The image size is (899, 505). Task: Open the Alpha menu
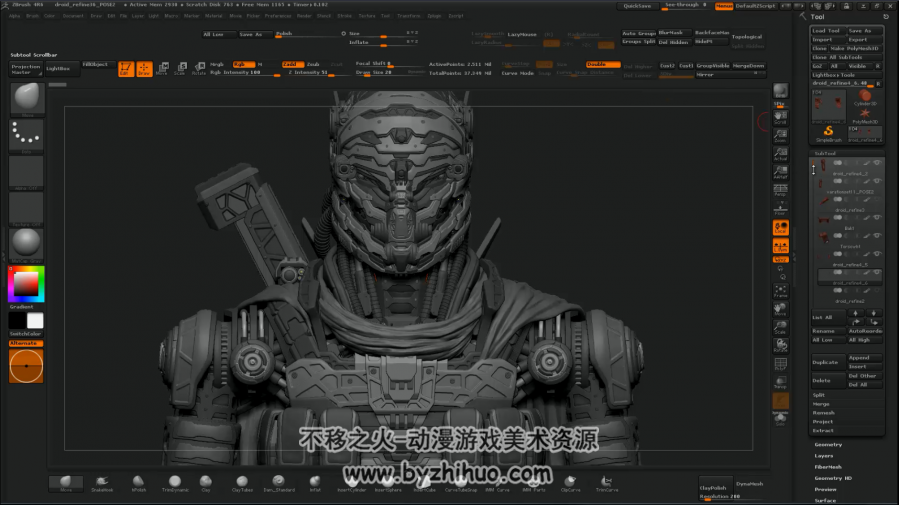tap(15, 16)
